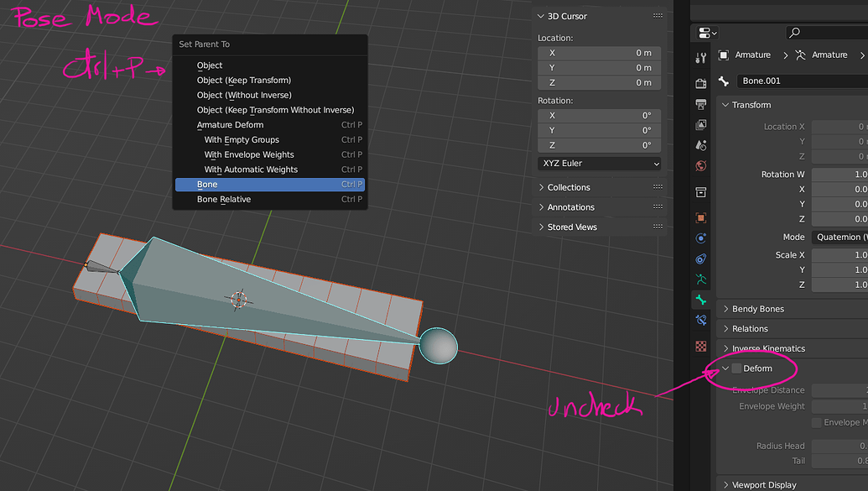Open the Texture properties tab
Image resolution: width=868 pixels, height=491 pixels.
point(701,347)
